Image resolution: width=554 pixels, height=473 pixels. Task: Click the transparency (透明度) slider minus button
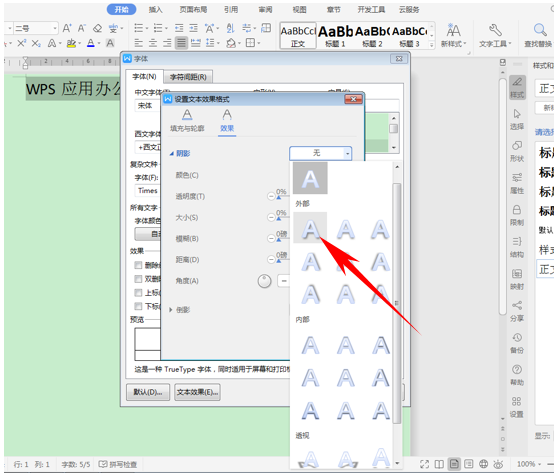pos(271,196)
